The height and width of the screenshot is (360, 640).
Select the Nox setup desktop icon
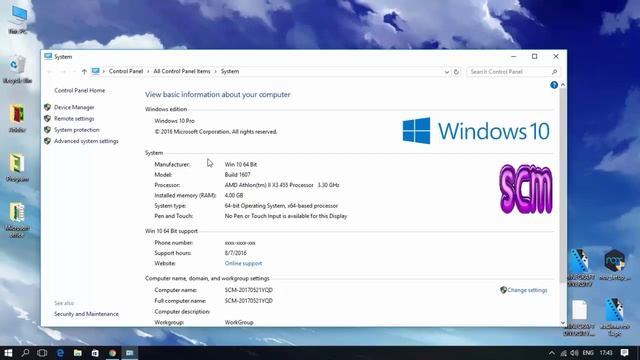(615, 265)
